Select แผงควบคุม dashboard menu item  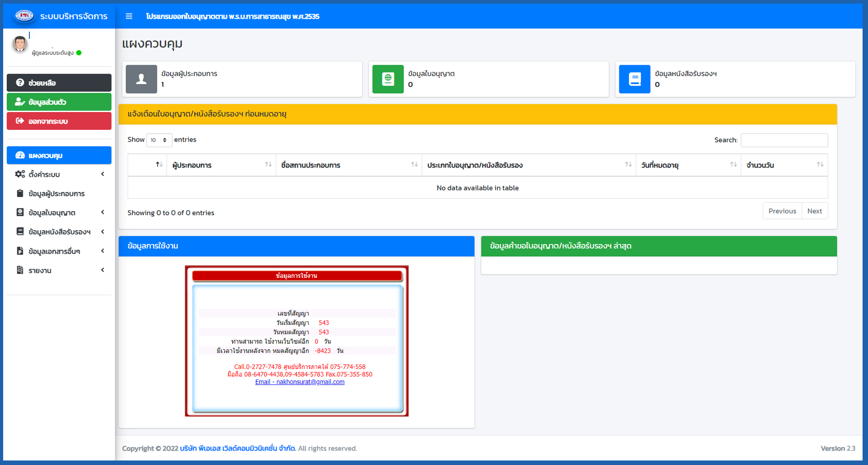coord(59,155)
